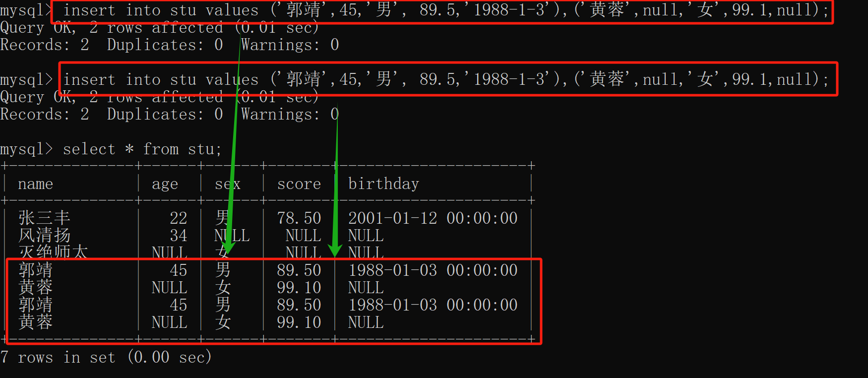This screenshot has width=868, height=378.
Task: Click the 'select * from stu;' command text
Action: point(142,149)
